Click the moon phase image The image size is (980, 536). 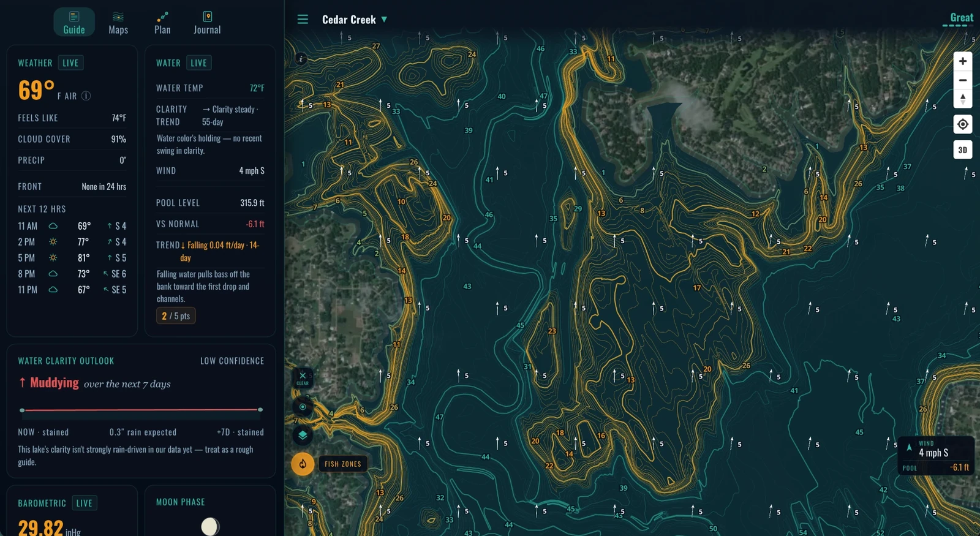(210, 526)
